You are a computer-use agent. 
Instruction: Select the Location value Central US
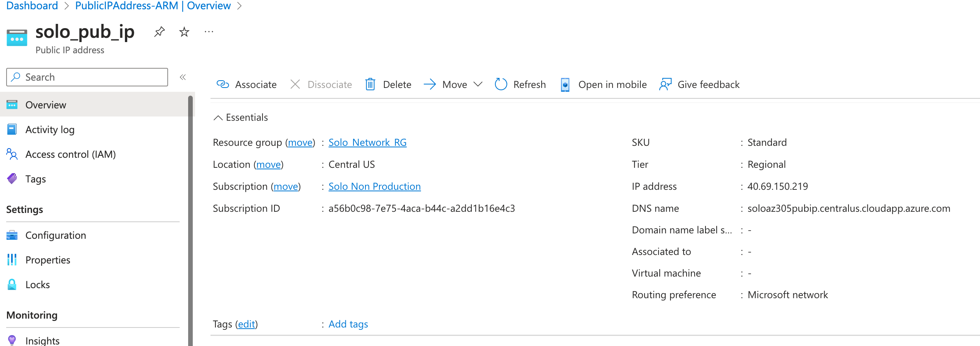coord(352,164)
